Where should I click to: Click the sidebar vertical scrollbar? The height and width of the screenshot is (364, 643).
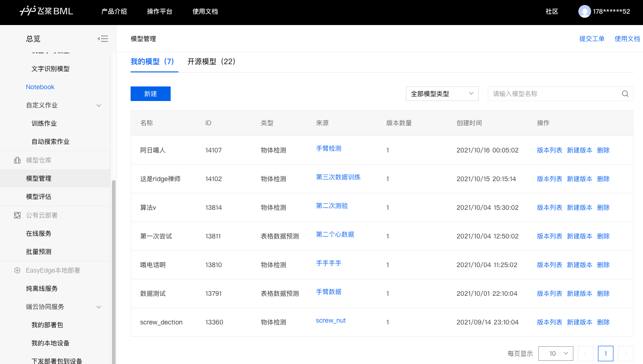tap(114, 272)
